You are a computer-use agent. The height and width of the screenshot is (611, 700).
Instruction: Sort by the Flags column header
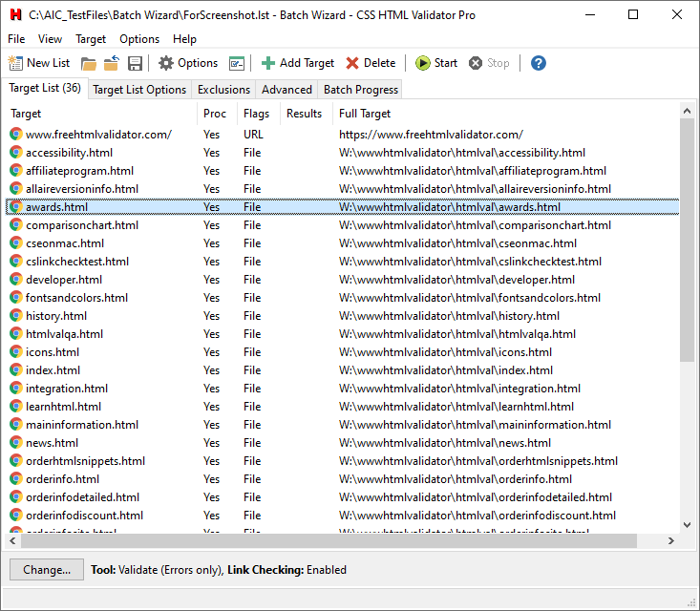259,114
